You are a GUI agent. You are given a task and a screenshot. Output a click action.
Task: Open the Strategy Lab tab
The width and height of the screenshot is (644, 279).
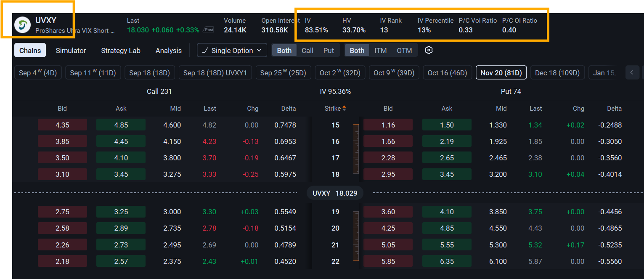[x=121, y=50]
